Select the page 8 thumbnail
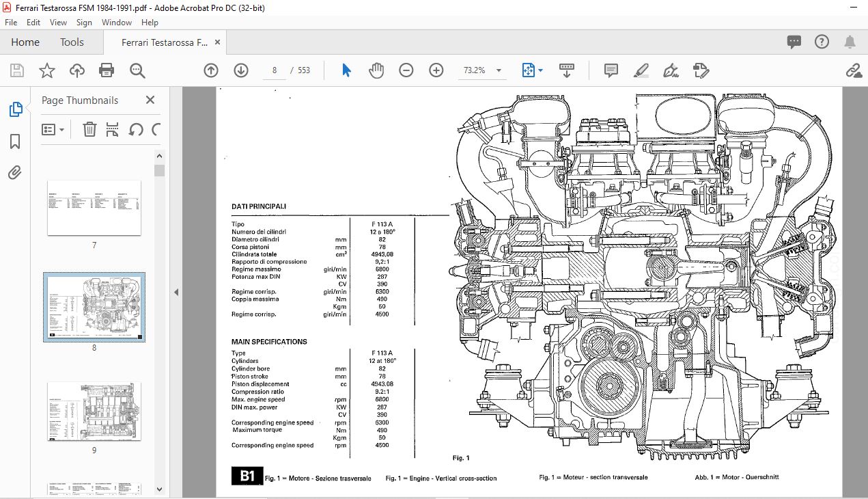The image size is (868, 499). (x=94, y=308)
